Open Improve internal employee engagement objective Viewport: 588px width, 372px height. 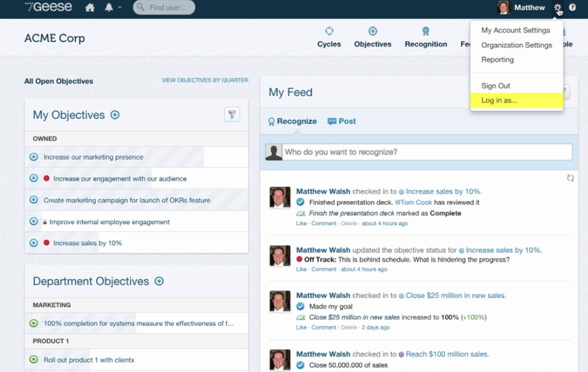109,222
